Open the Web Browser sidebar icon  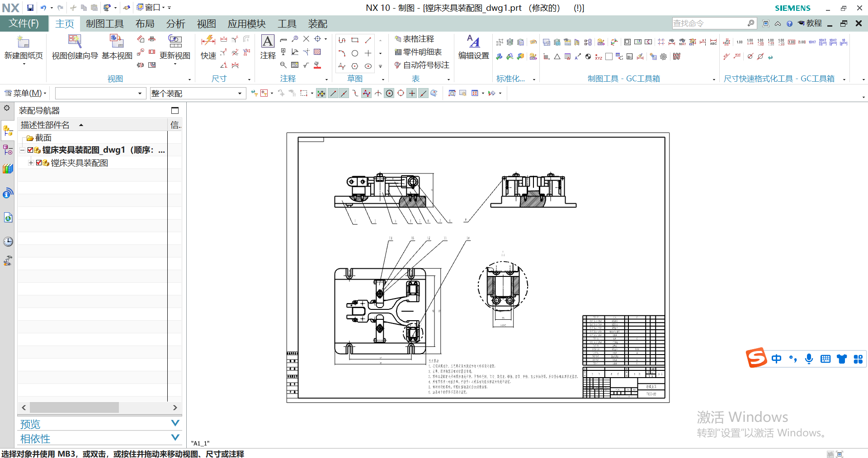[8, 218]
